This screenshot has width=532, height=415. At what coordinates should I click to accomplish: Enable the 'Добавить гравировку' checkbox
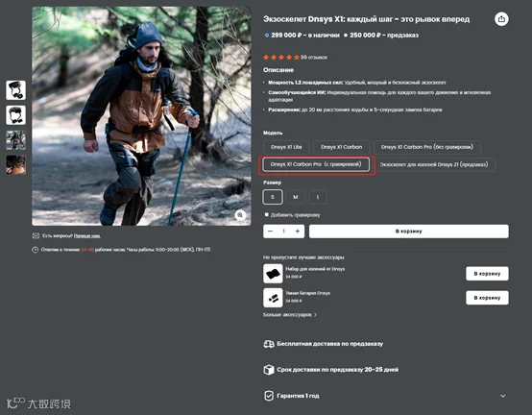(267, 214)
